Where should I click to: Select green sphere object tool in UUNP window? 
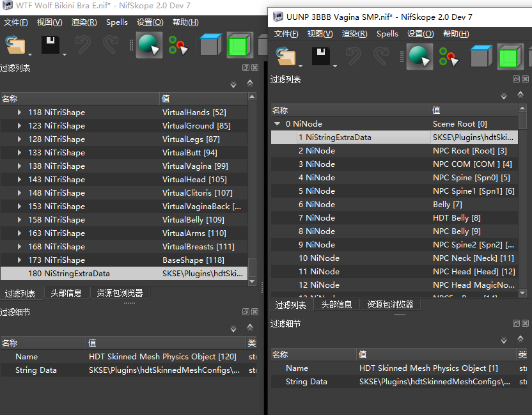(x=419, y=57)
